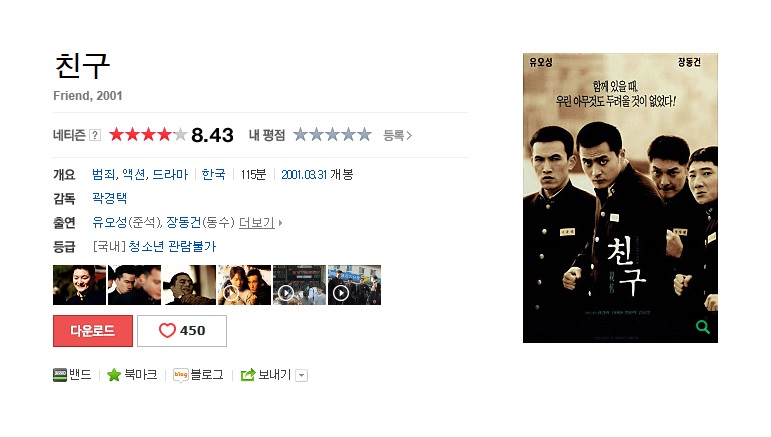
Task: Click the red 다운로드 download button
Action: (93, 331)
